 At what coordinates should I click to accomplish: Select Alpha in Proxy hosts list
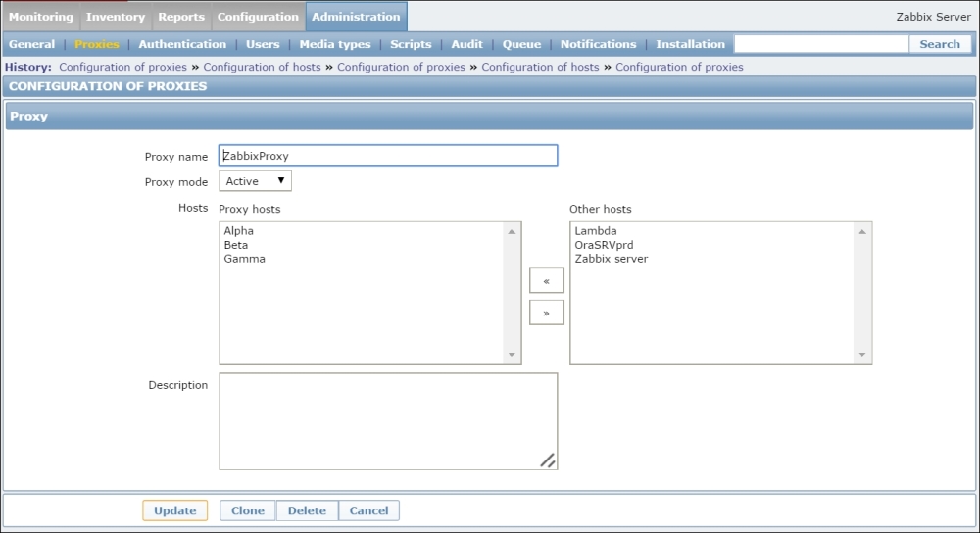tap(238, 231)
